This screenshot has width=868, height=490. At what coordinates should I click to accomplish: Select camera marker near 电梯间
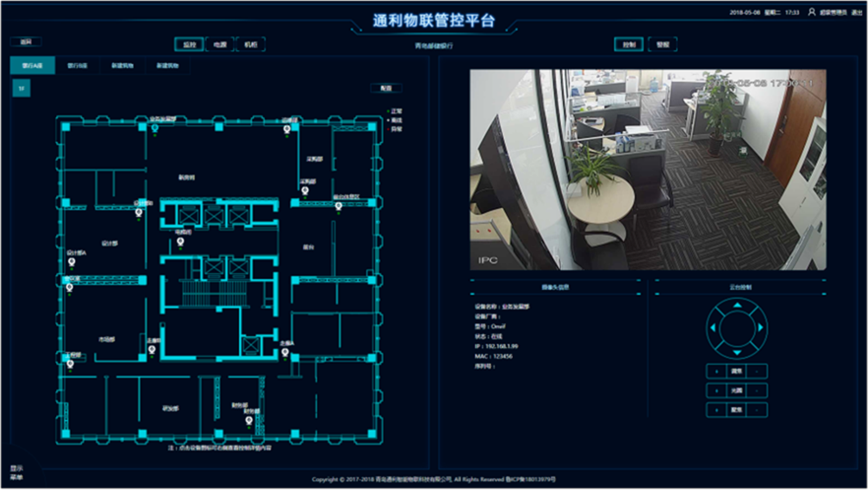point(180,241)
